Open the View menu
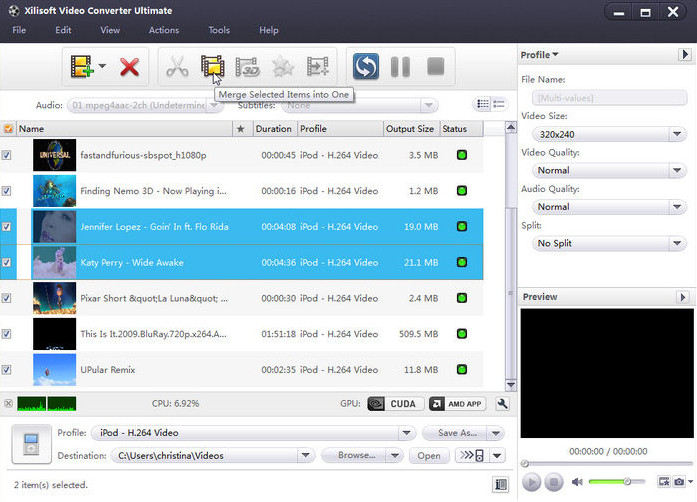The height and width of the screenshot is (502, 697). pos(110,30)
